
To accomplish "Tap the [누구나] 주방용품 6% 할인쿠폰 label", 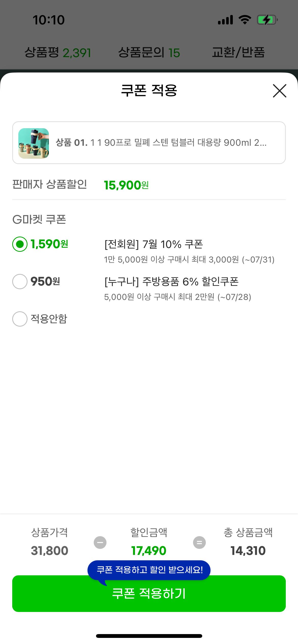I will click(171, 282).
